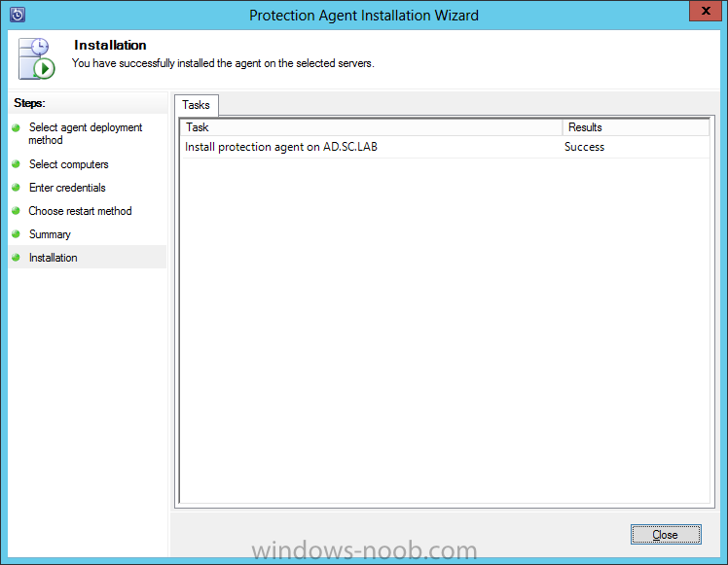Open the Select computers step
This screenshot has width=728, height=565.
68,164
